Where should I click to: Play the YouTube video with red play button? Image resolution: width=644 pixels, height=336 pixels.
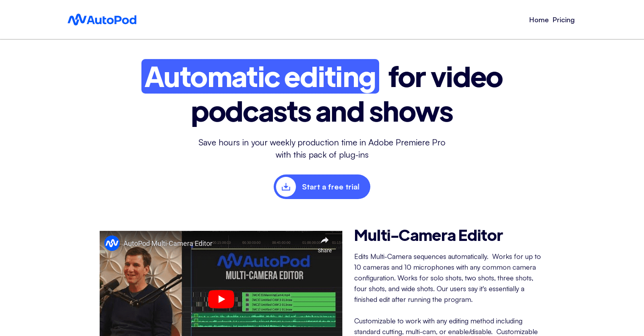click(x=221, y=299)
